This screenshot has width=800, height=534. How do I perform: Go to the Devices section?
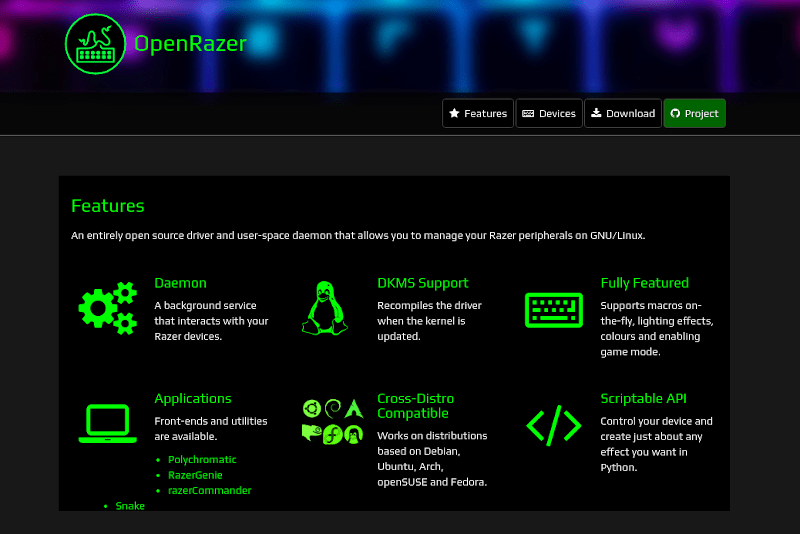(x=549, y=114)
